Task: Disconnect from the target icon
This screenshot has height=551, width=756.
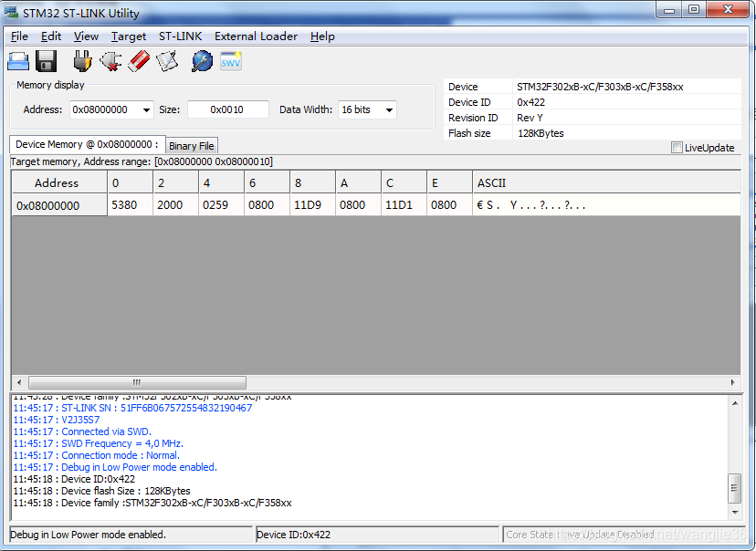Action: click(110, 61)
